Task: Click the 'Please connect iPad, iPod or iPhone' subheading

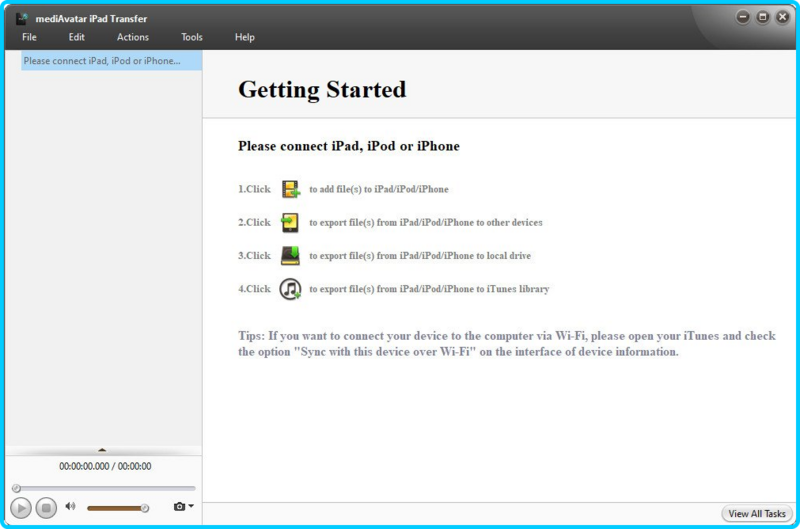Action: pos(349,146)
